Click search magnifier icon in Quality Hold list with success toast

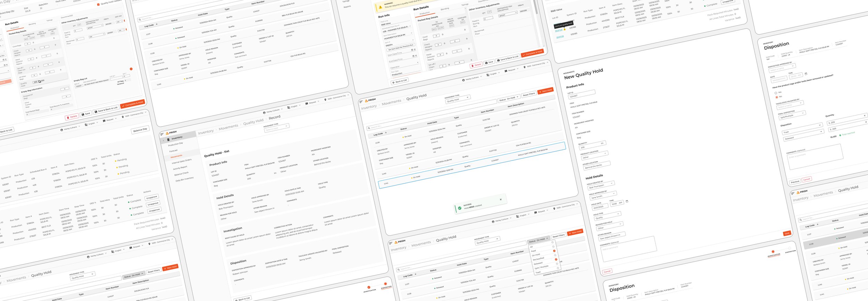369,129
